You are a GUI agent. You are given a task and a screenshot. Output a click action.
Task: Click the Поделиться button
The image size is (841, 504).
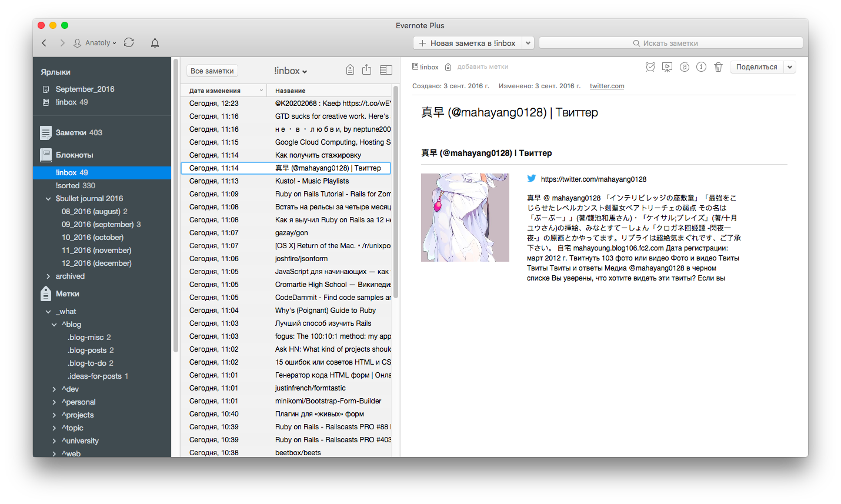[757, 67]
